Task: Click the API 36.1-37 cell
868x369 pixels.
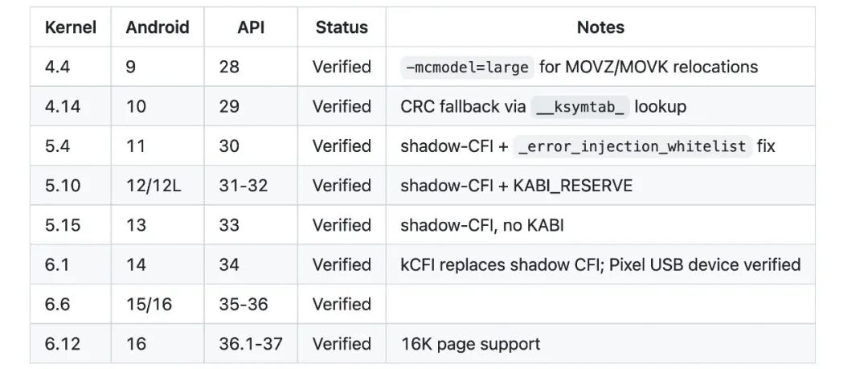Action: 251,343
